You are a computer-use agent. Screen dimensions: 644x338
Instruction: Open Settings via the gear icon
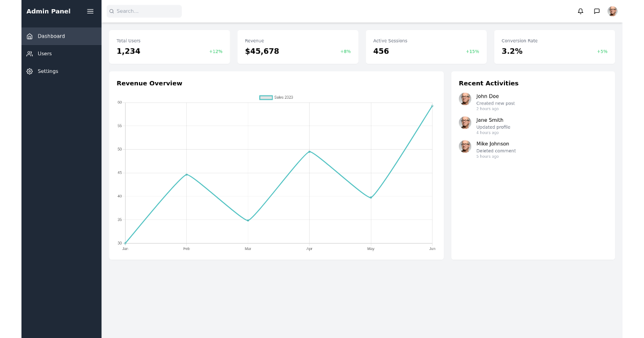[x=30, y=71]
